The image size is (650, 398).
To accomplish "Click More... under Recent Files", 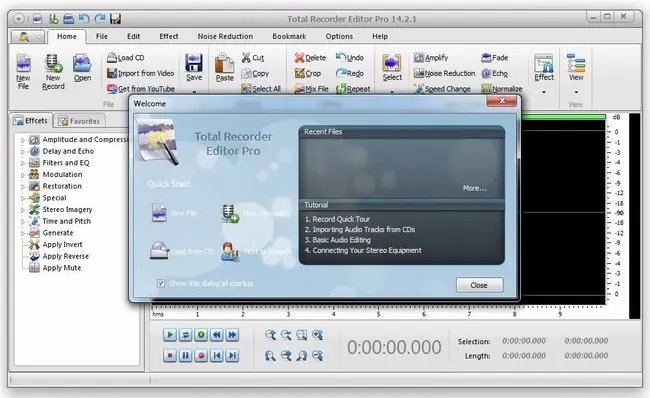I will pos(474,188).
